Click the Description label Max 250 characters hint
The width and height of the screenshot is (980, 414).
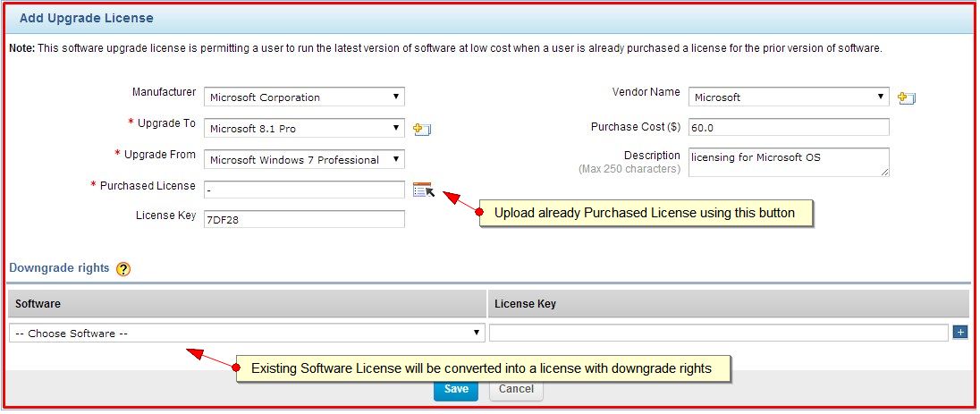629,169
